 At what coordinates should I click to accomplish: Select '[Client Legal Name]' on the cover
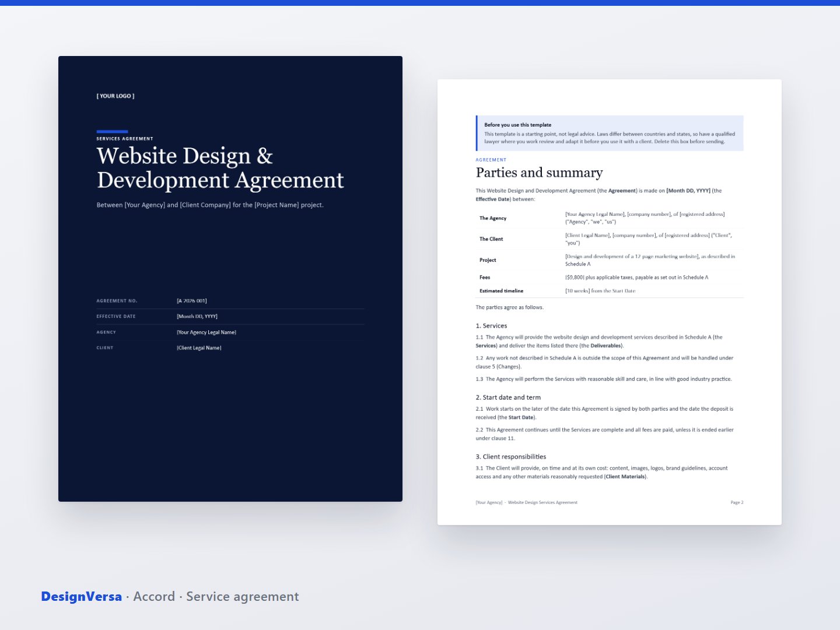(199, 348)
